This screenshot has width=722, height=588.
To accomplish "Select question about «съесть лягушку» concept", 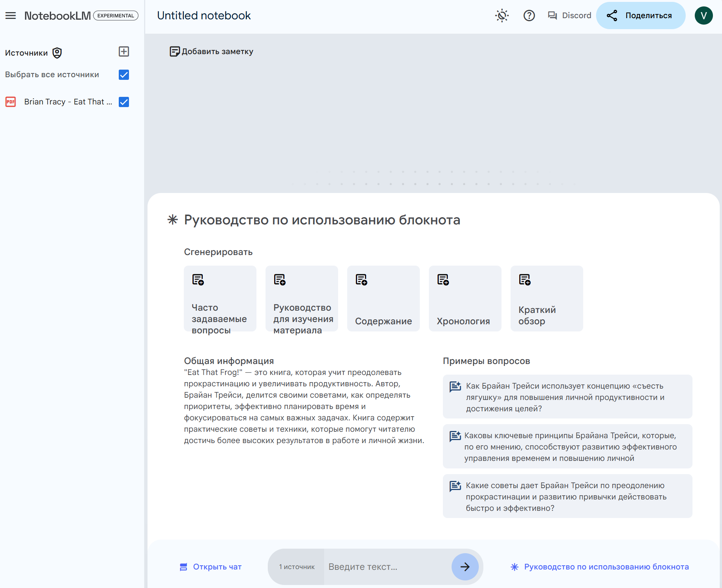I will click(568, 397).
